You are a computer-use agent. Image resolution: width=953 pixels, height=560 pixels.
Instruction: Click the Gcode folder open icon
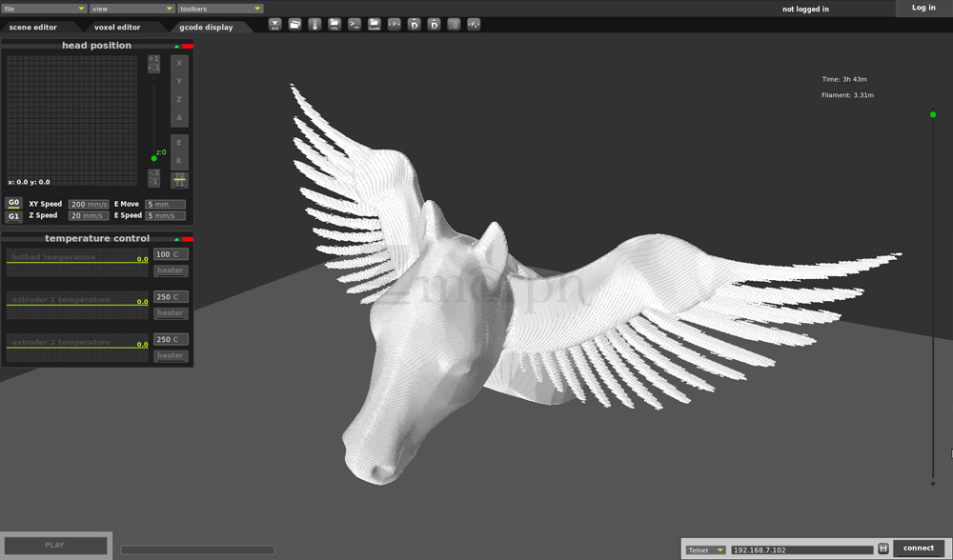tap(375, 24)
